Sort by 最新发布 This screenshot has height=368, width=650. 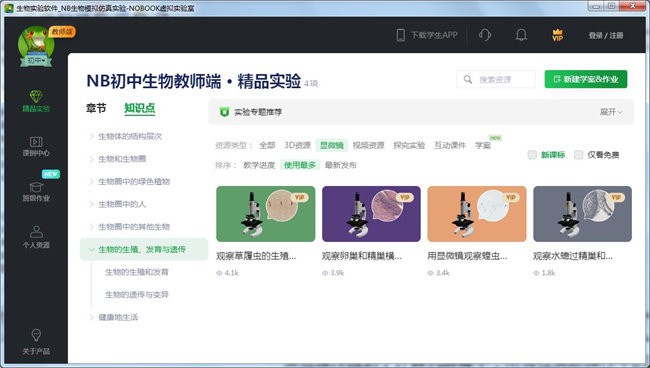coord(340,165)
